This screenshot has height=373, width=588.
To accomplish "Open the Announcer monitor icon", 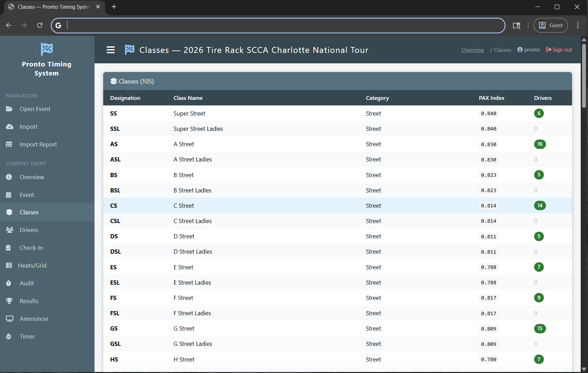I will tap(9, 319).
